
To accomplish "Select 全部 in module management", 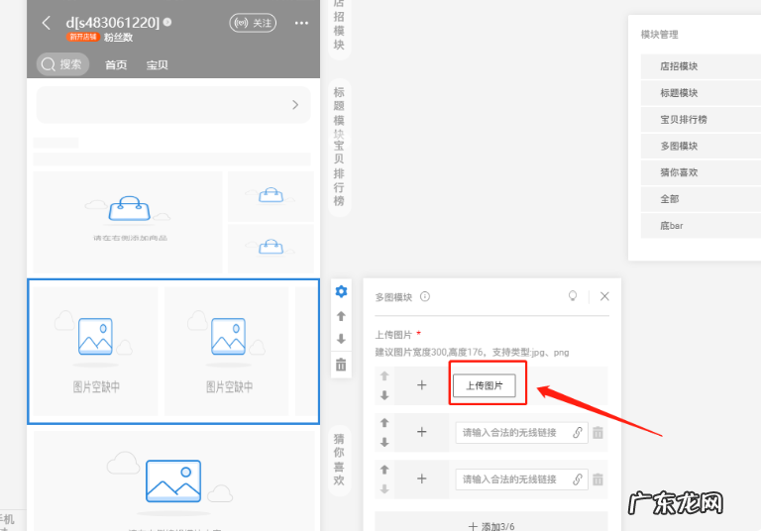I will (701, 199).
